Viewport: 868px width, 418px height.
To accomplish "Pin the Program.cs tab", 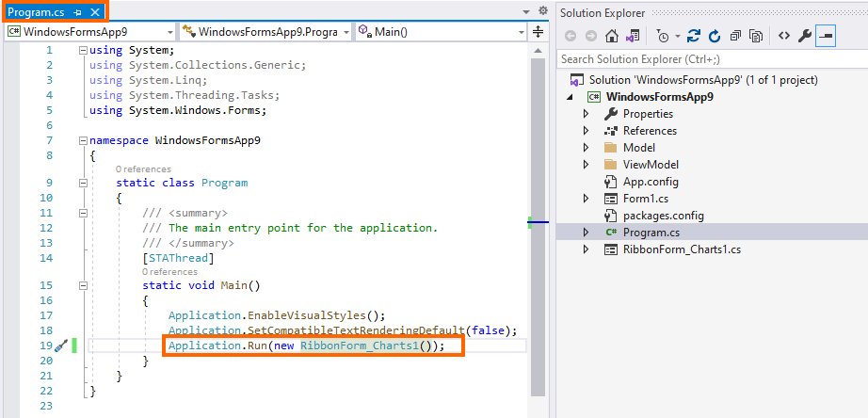I will pos(77,11).
